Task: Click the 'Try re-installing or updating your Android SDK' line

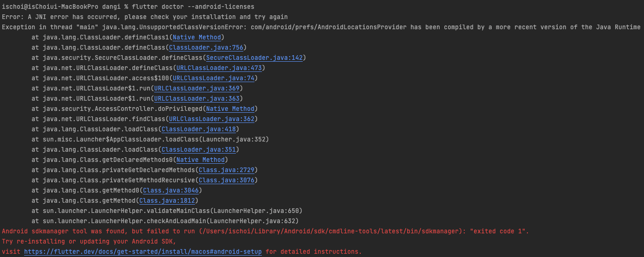Action: click(x=89, y=241)
